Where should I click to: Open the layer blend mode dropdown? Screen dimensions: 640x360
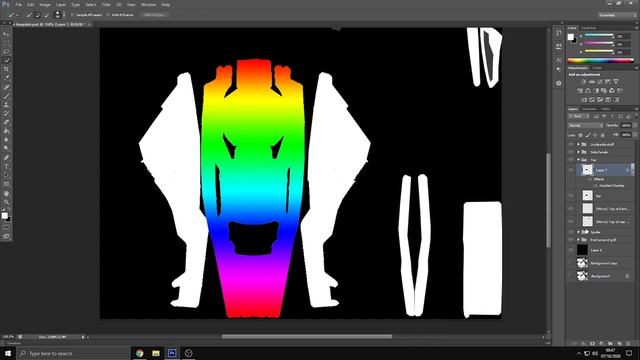[x=585, y=125]
